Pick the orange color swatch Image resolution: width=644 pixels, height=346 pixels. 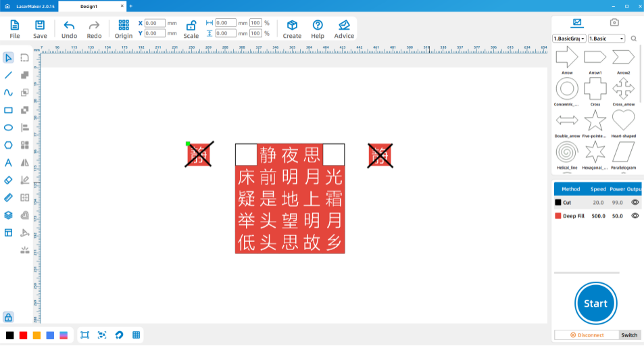36,335
